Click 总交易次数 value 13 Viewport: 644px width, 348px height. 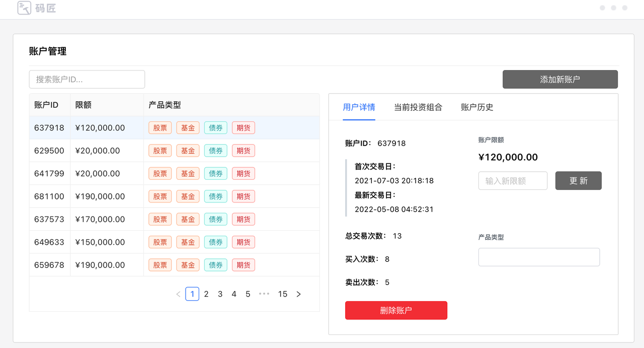(397, 236)
